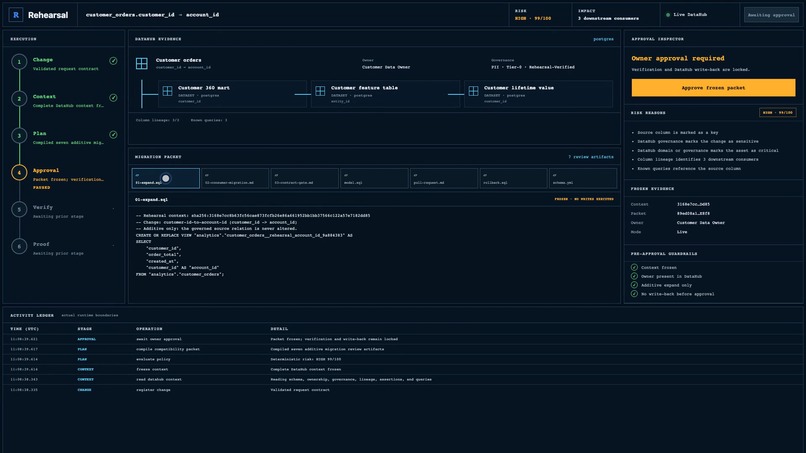Screen dimensions: 806x453
Task: Click the Source column is marked as a key reason
Action: 677,133
